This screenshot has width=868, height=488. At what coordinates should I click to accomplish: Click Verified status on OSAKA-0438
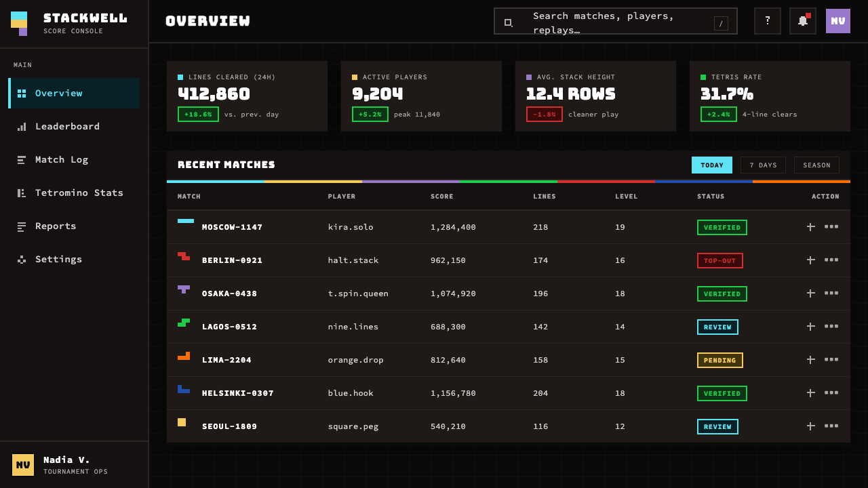722,293
